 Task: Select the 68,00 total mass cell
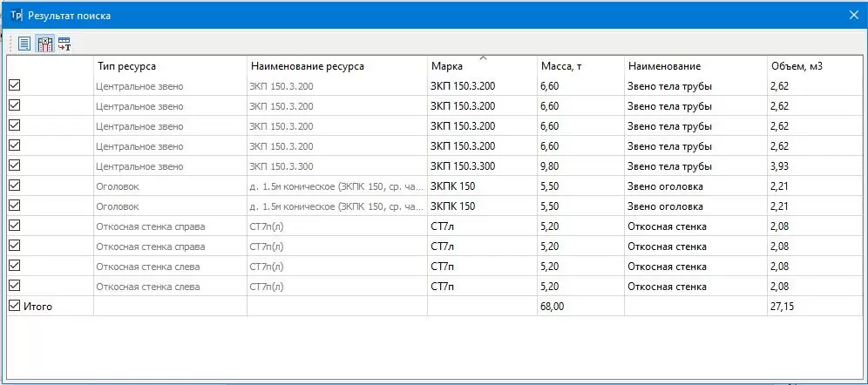tap(580, 306)
